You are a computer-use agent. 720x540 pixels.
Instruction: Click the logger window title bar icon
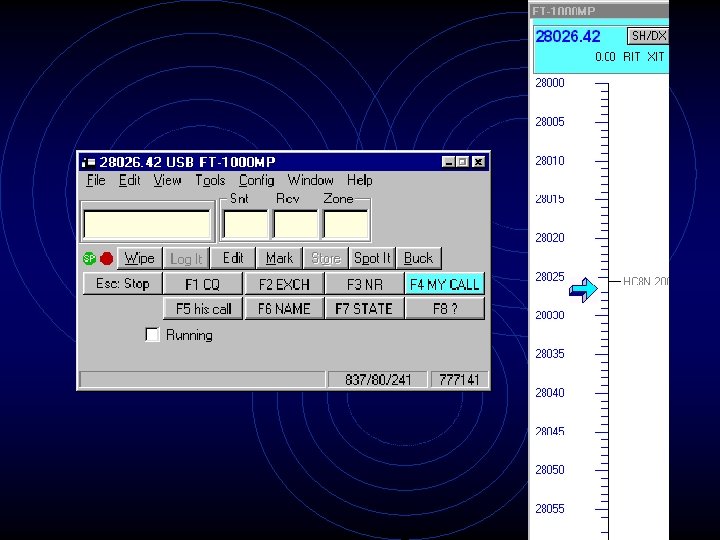pyautogui.click(x=88, y=162)
